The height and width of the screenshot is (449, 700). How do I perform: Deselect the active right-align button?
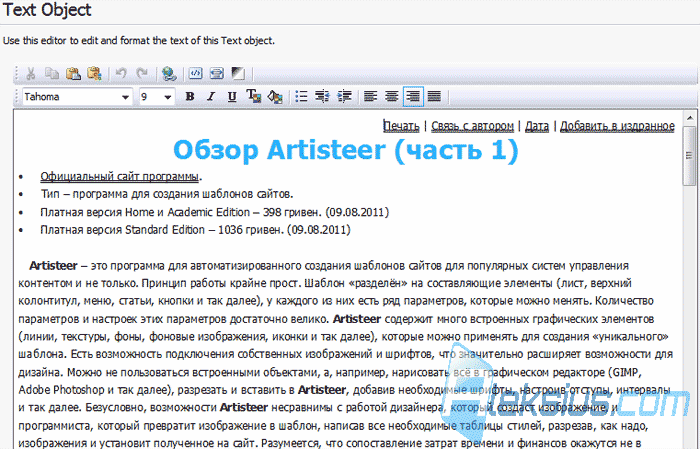tap(413, 96)
